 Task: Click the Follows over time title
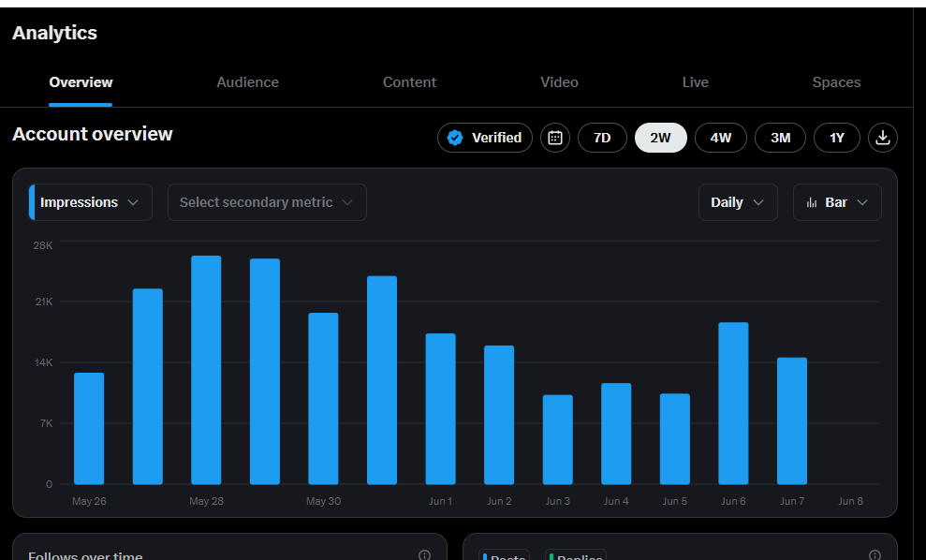coord(85,555)
